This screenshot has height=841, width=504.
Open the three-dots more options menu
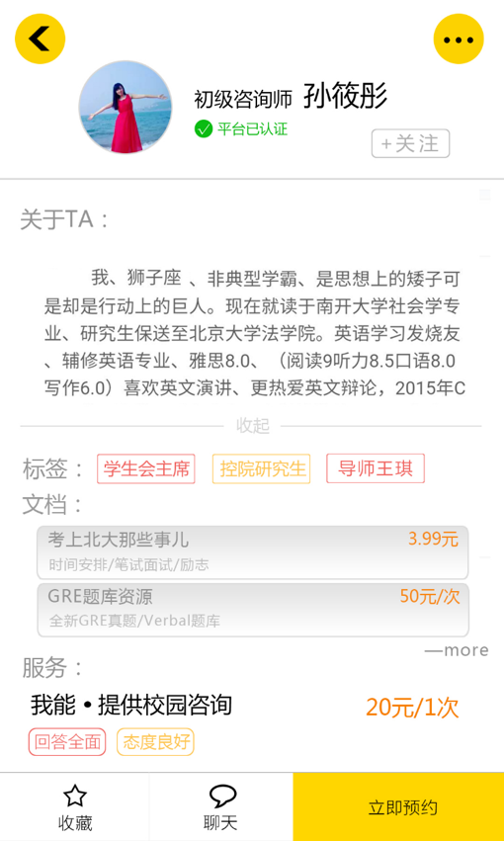(459, 39)
